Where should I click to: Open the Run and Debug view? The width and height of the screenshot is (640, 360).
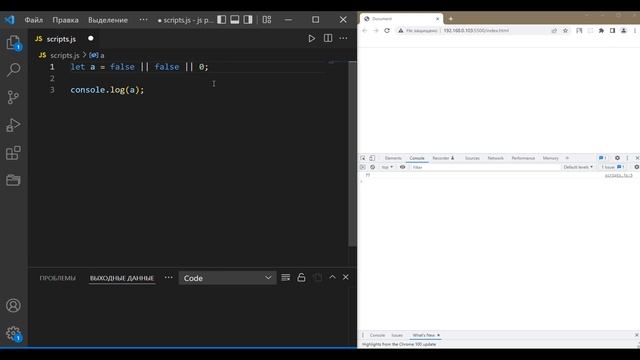[x=13, y=125]
